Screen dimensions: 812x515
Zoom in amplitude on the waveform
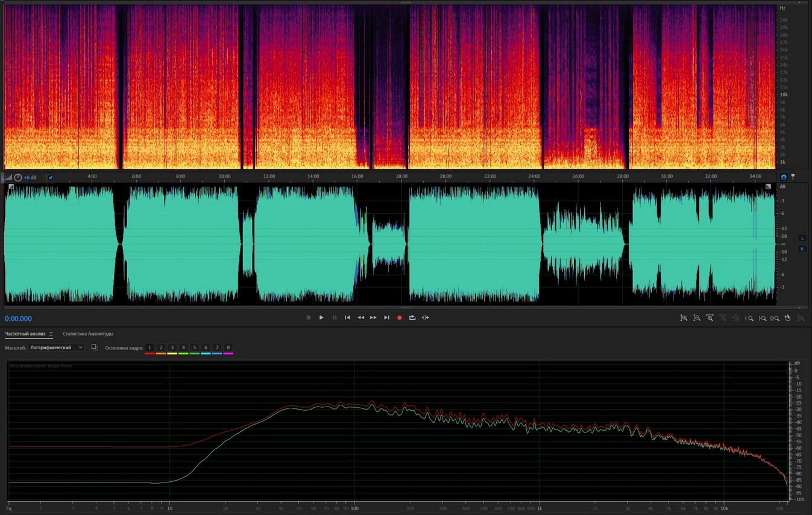pos(684,318)
